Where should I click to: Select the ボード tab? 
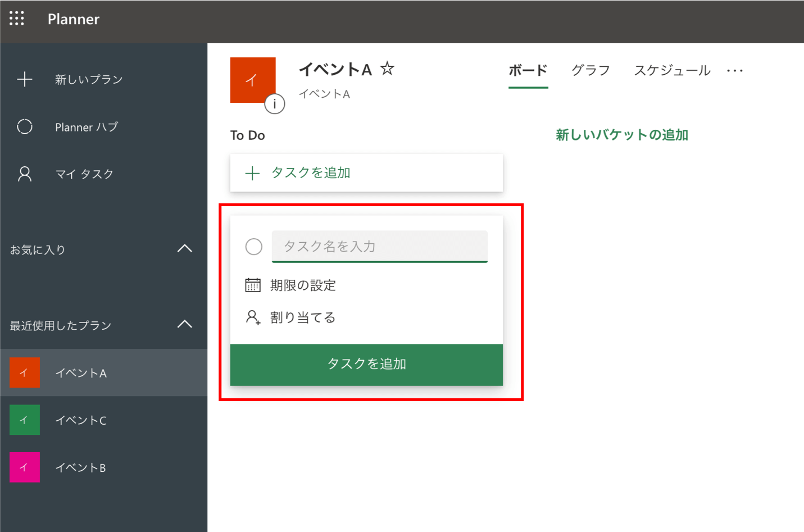(x=528, y=71)
